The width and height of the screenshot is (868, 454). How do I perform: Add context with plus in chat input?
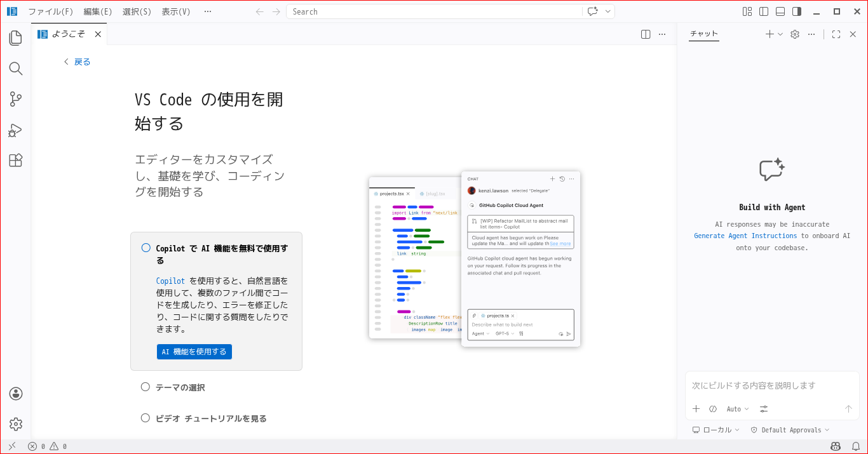point(696,409)
